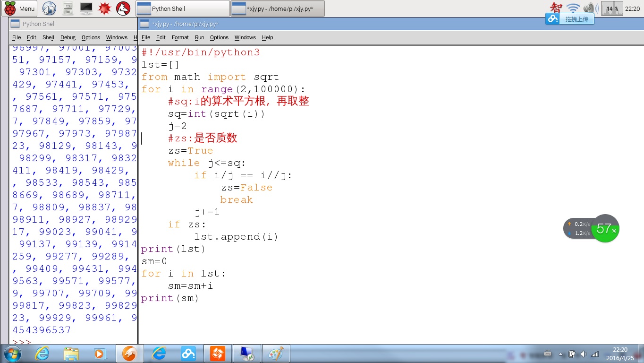Click the code line 'sq=int(sqrt(i))'
Screen dimensions: 644x363
point(217,113)
